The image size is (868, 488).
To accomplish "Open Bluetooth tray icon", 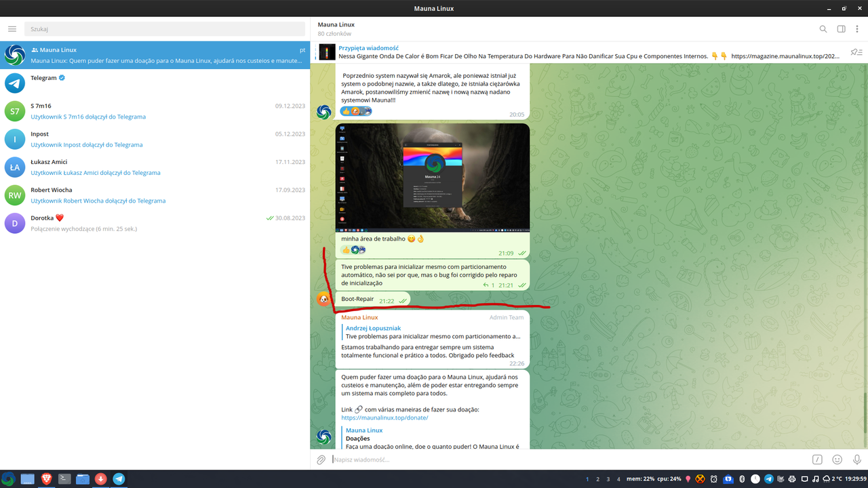I will tap(742, 479).
